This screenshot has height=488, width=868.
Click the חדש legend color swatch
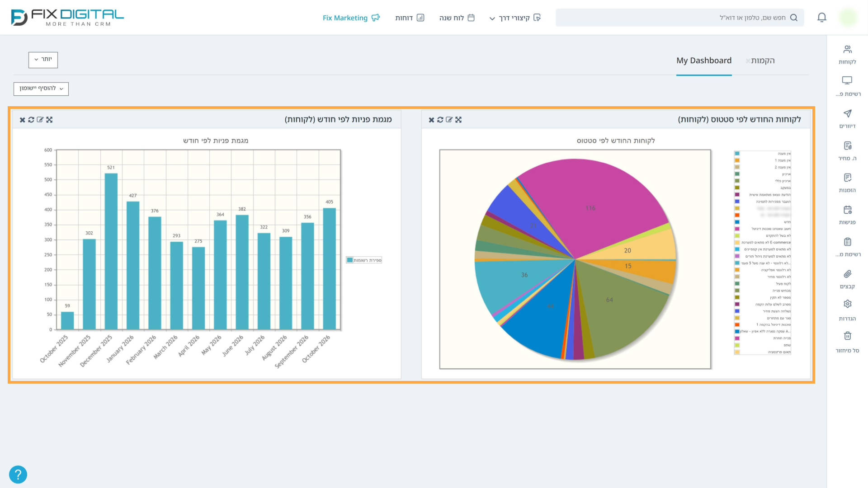[x=737, y=222]
